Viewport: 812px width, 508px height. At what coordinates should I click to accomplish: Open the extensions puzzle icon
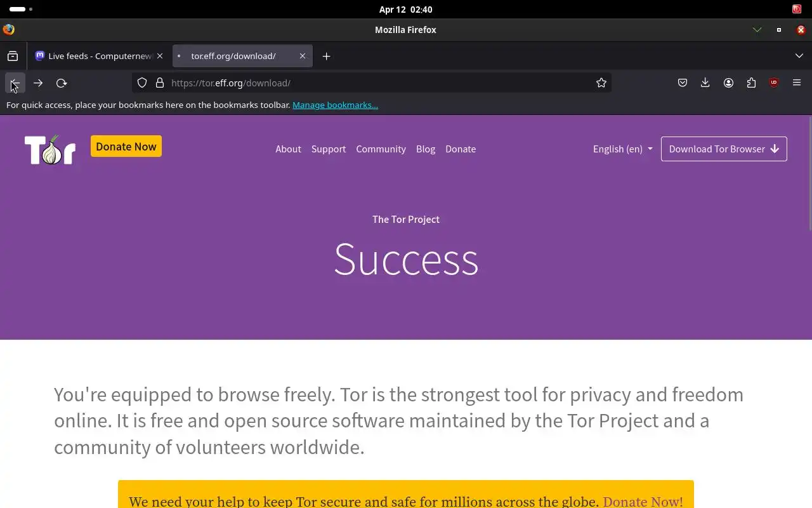[x=751, y=83]
